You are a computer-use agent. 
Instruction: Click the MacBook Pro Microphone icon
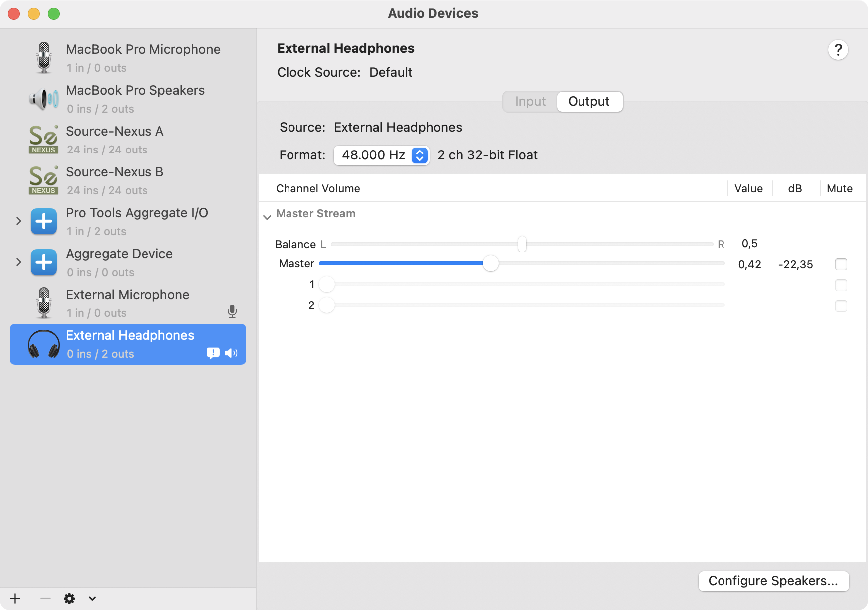(x=44, y=58)
